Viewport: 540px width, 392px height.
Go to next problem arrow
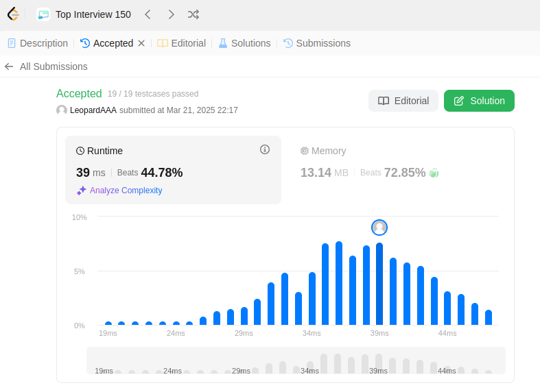click(171, 14)
